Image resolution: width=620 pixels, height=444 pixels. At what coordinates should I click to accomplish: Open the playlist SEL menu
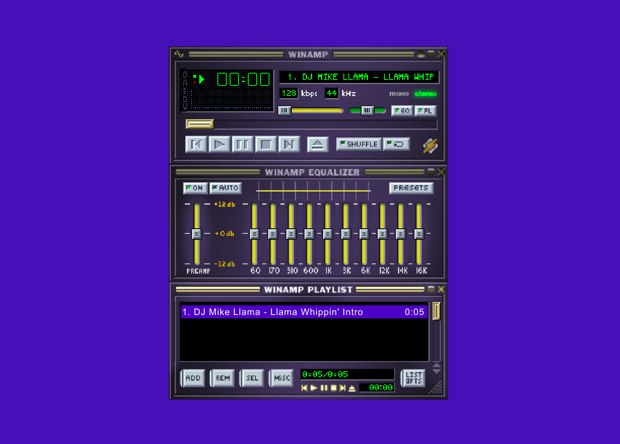pos(252,378)
